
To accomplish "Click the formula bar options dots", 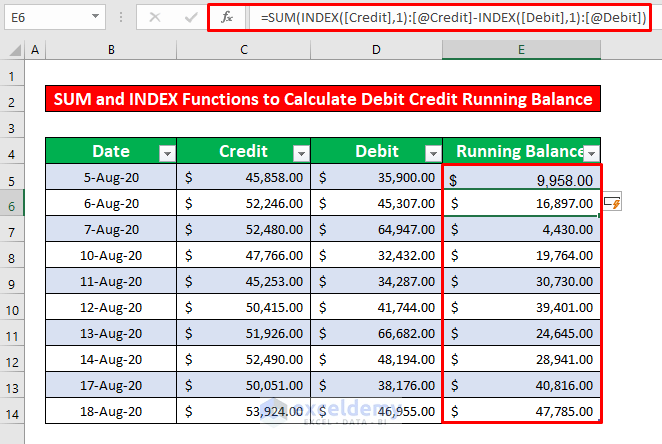I will pos(121,17).
